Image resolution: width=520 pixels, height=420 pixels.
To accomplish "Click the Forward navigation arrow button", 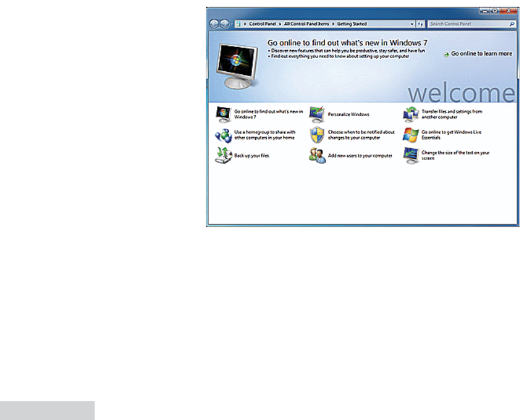I will click(x=224, y=24).
